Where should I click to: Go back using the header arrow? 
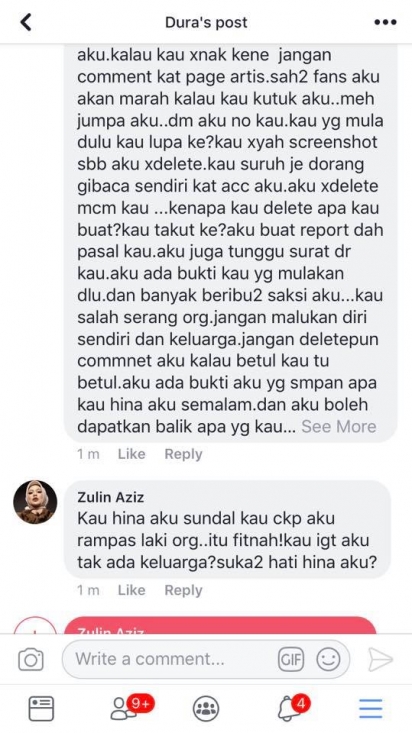pyautogui.click(x=26, y=22)
